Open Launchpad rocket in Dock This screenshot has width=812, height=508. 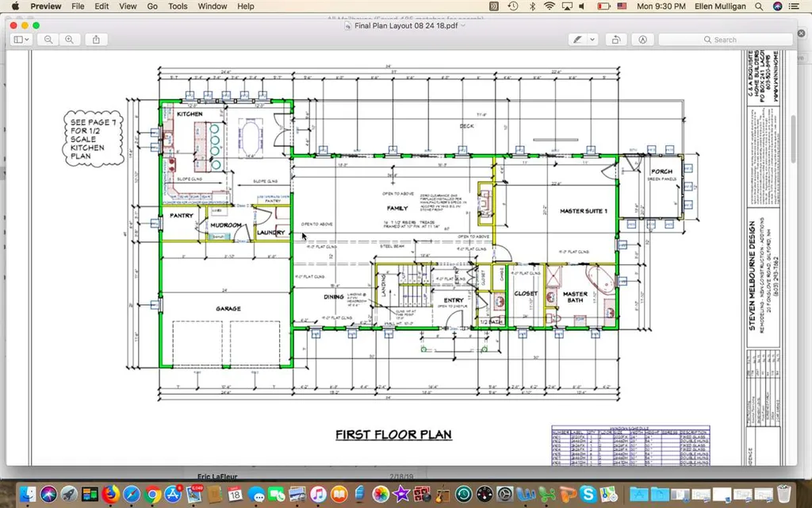click(69, 494)
